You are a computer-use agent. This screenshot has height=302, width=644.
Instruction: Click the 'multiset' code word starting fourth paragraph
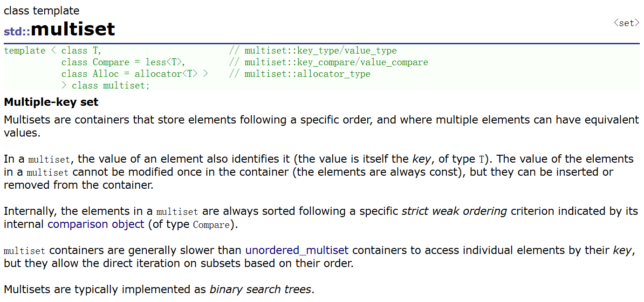pos(25,251)
